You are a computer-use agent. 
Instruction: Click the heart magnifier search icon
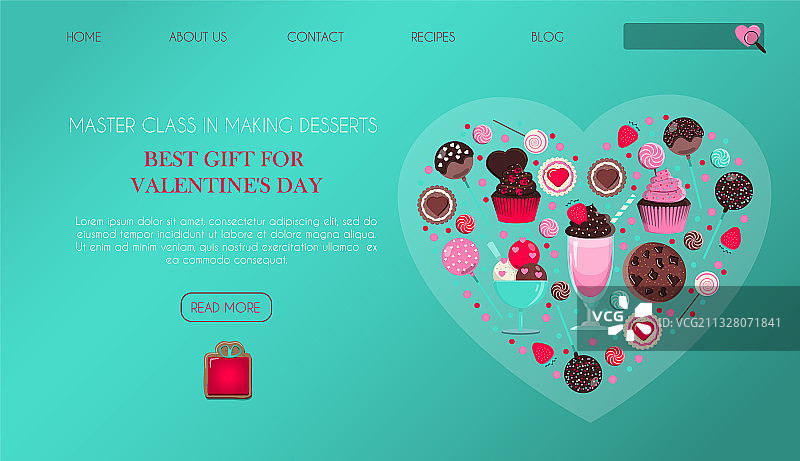point(751,38)
